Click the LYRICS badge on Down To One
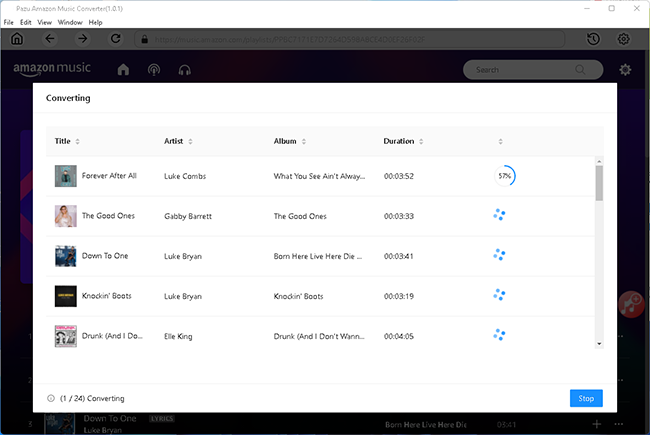 point(162,418)
